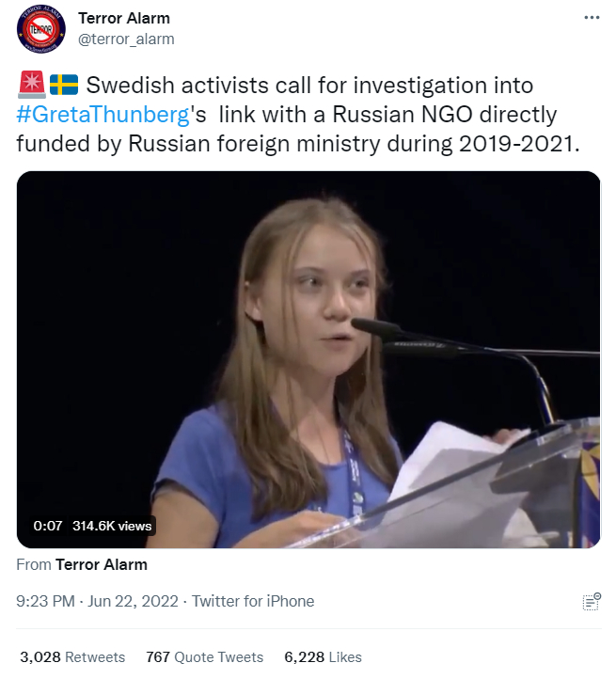
Task: Click the dotted note icon beside the timestamp
Action: click(591, 602)
